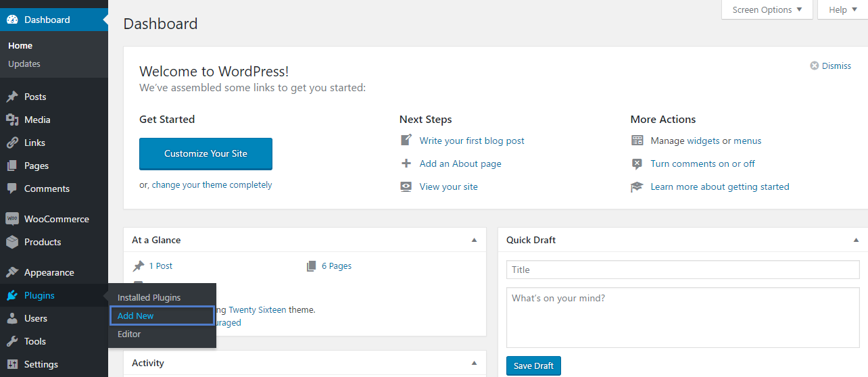Screen dimensions: 868x377
Task: Click the Posts pushpin icon
Action: click(x=12, y=97)
